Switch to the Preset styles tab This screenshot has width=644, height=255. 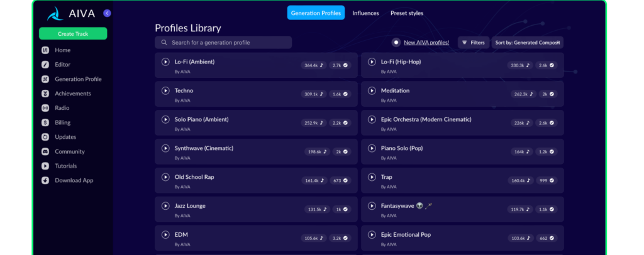pyautogui.click(x=407, y=13)
